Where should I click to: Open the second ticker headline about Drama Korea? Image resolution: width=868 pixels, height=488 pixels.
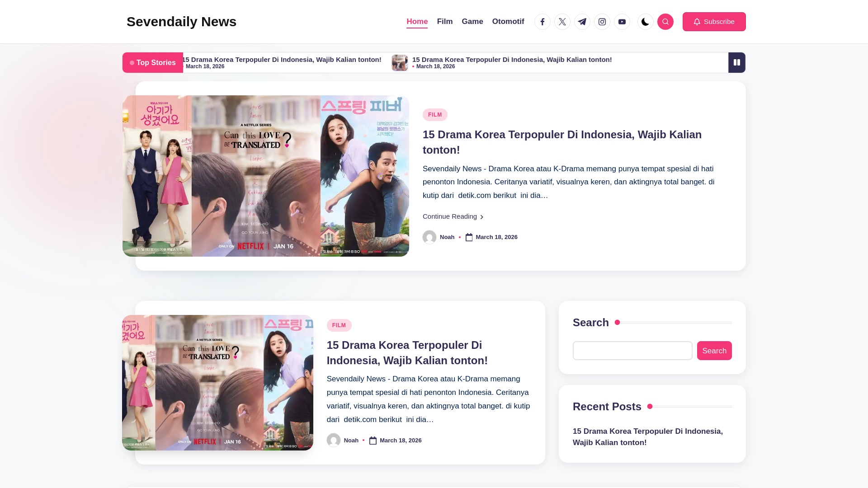(512, 60)
